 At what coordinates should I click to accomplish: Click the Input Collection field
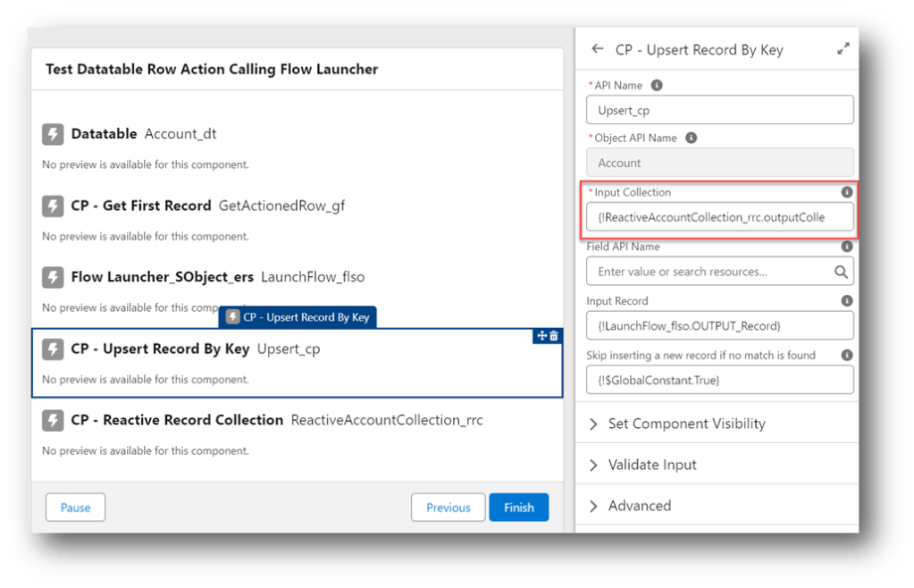tap(719, 217)
